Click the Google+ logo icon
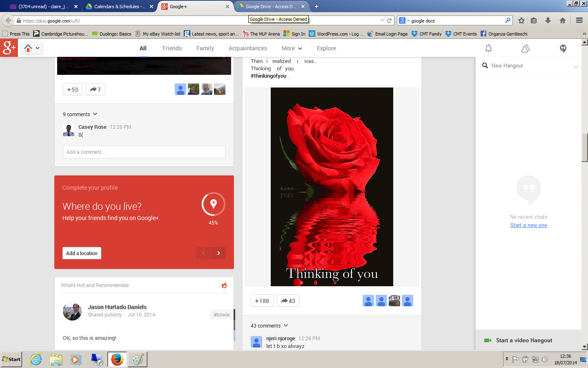The width and height of the screenshot is (588, 368). coord(9,48)
